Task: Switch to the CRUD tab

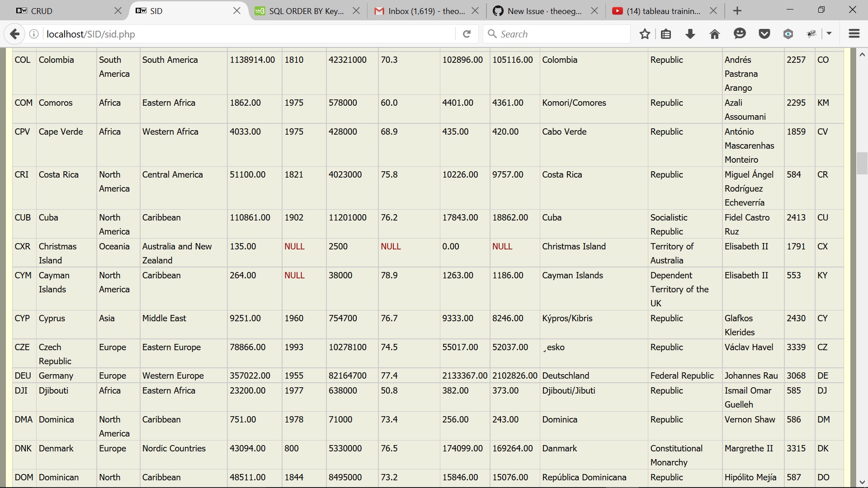Action: [x=63, y=11]
